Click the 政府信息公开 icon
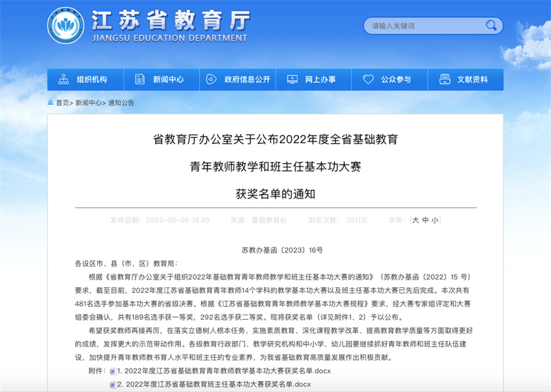Screen dimensions: 551x392 pos(211,79)
